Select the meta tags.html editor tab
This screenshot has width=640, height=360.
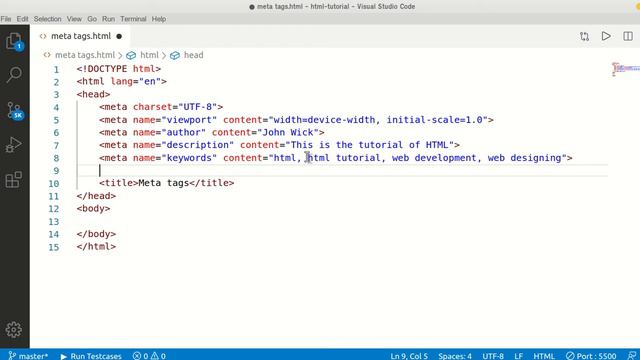click(81, 36)
